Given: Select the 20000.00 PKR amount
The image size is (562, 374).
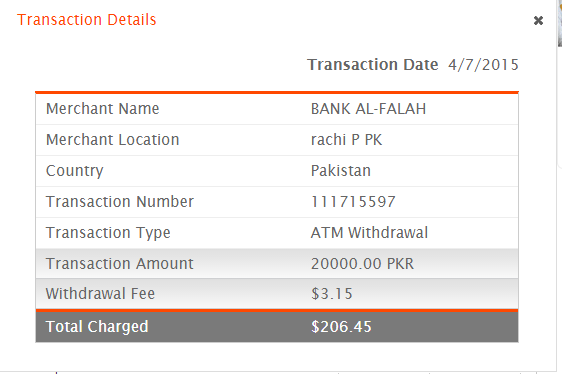Looking at the screenshot, I should [x=362, y=264].
